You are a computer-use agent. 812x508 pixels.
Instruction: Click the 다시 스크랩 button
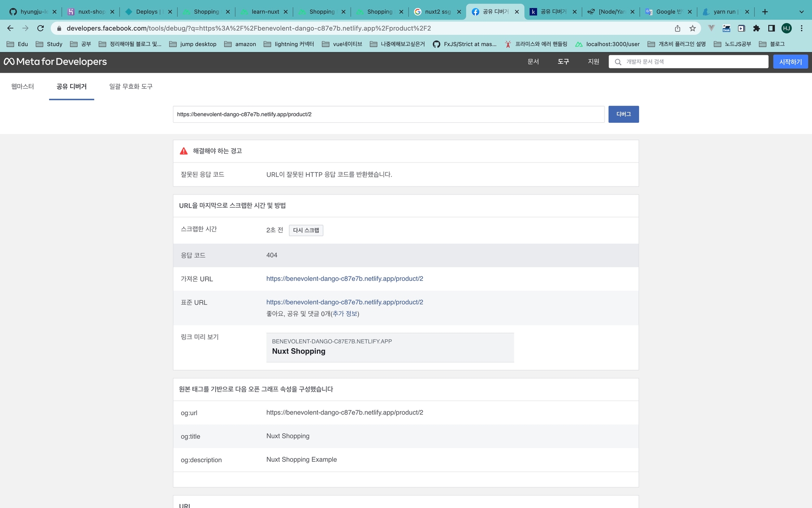306,230
